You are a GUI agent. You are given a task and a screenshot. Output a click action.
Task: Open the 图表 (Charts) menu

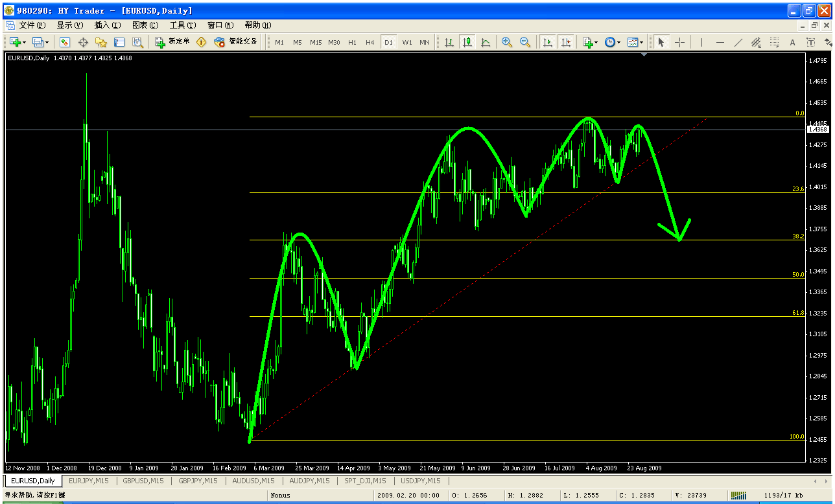click(145, 25)
